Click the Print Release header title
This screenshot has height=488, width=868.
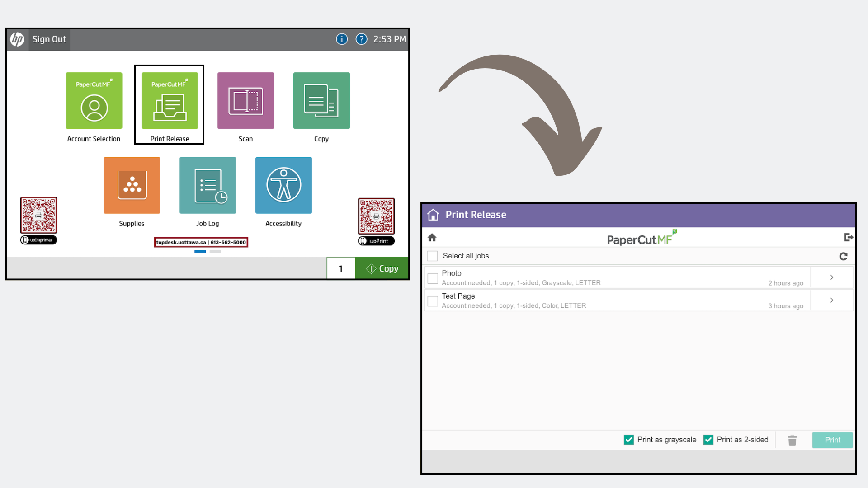click(x=476, y=215)
